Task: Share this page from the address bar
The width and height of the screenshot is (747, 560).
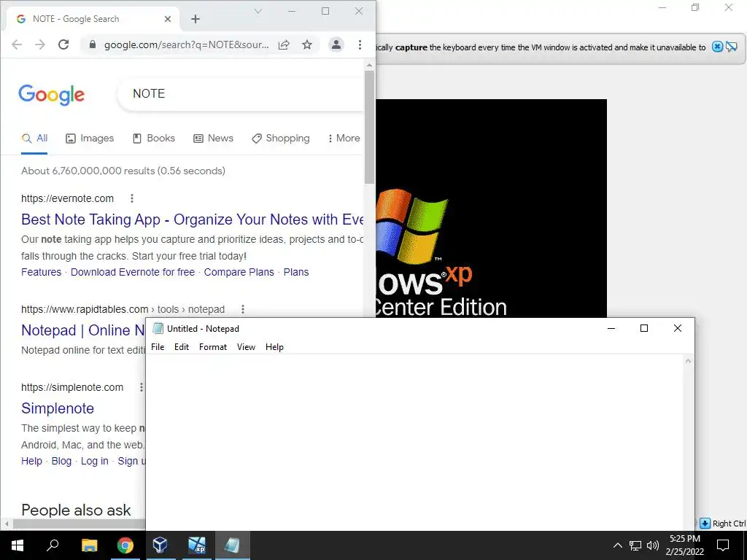Action: click(x=284, y=44)
